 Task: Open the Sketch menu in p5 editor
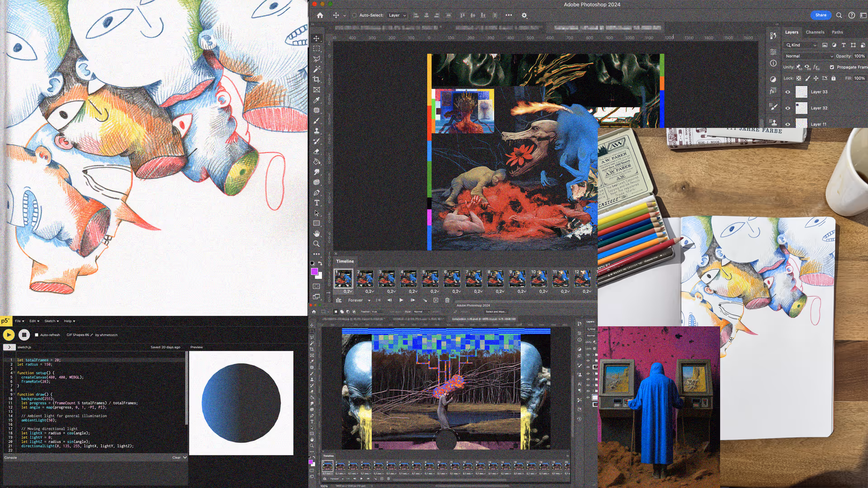click(52, 321)
